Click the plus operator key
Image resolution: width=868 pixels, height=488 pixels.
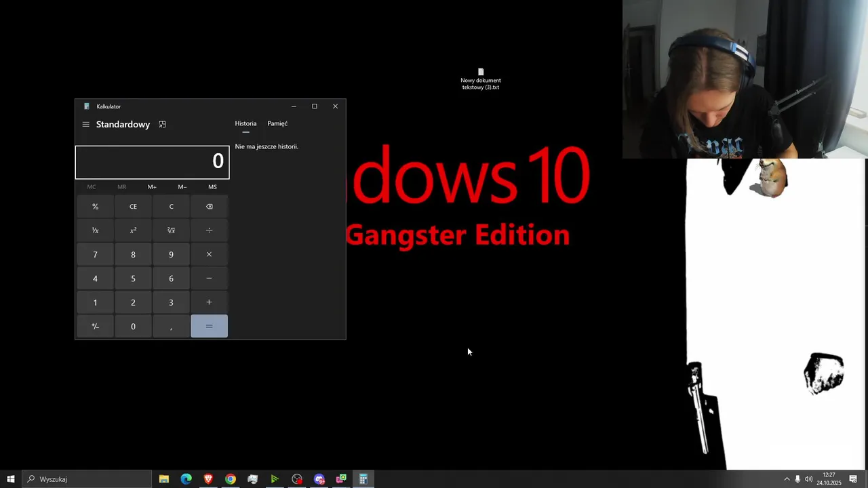click(x=209, y=302)
